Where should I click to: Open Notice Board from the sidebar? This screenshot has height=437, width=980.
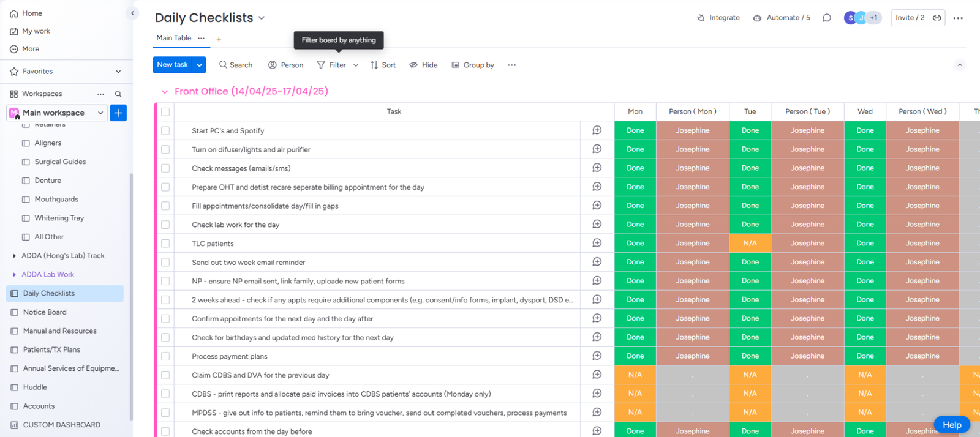(45, 312)
